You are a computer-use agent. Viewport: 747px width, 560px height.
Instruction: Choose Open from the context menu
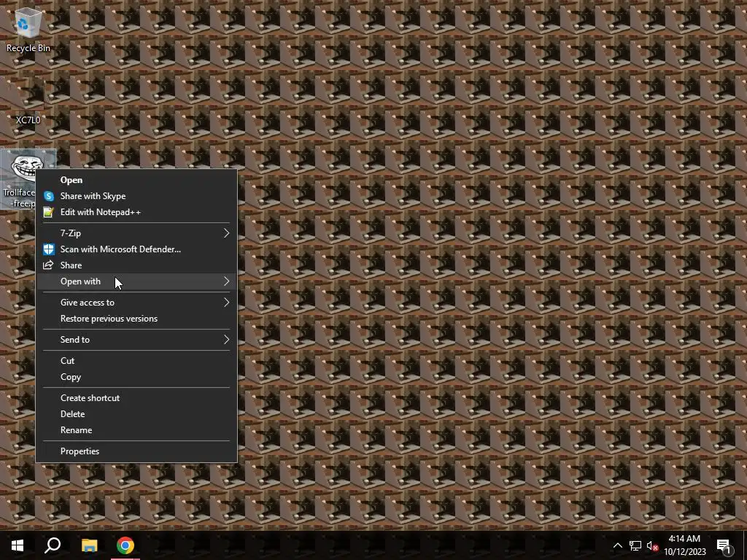tap(136, 180)
